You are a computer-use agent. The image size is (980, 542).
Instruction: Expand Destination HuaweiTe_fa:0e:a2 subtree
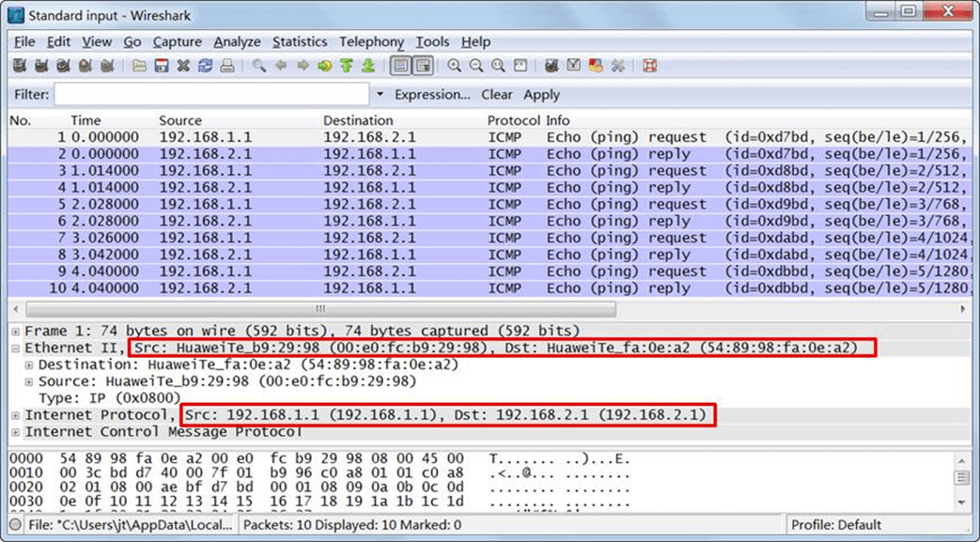[29, 365]
